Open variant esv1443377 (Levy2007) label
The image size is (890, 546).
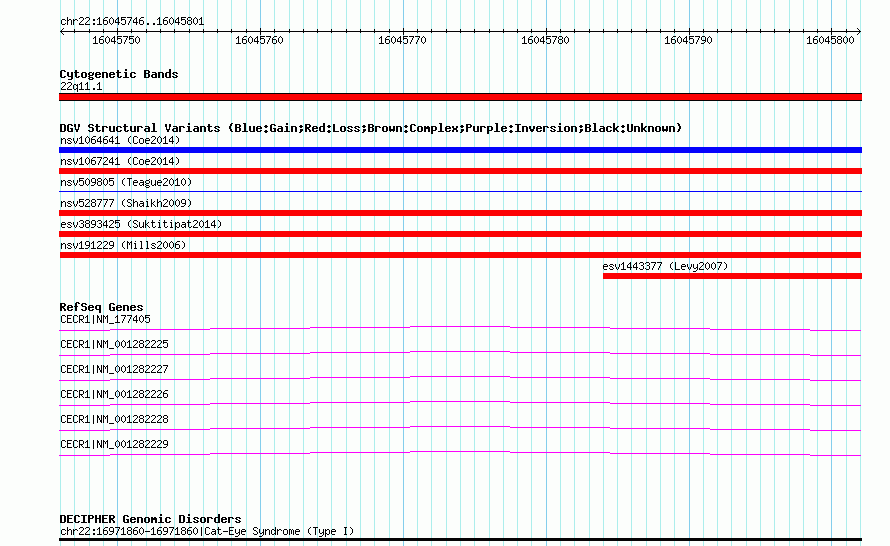pyautogui.click(x=665, y=266)
